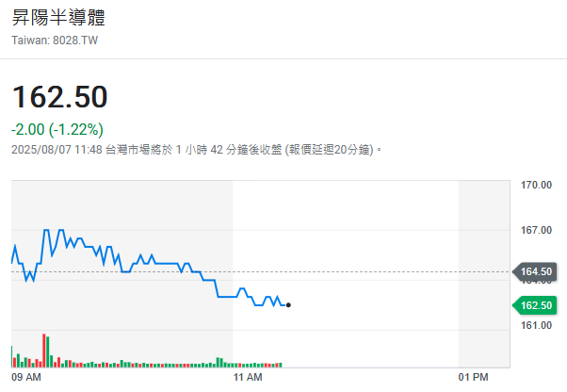Click the 11 AM time axis label

coord(248,377)
